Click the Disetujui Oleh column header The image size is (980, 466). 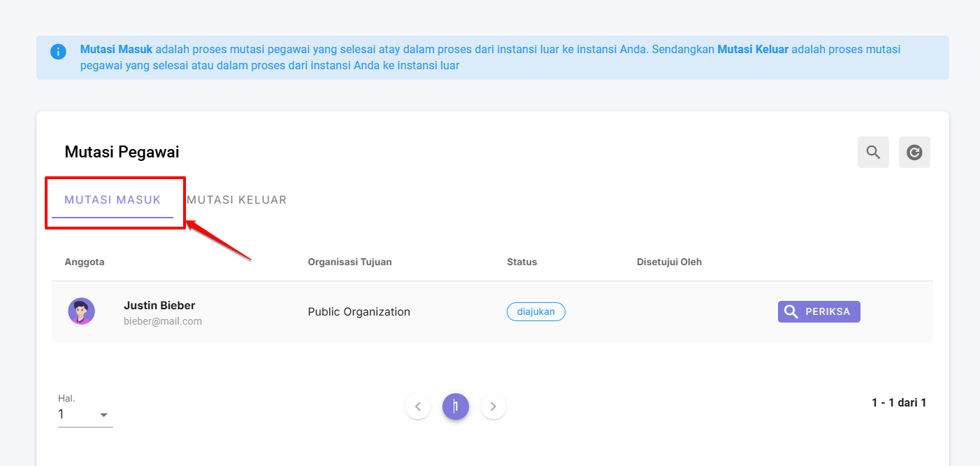click(x=669, y=262)
